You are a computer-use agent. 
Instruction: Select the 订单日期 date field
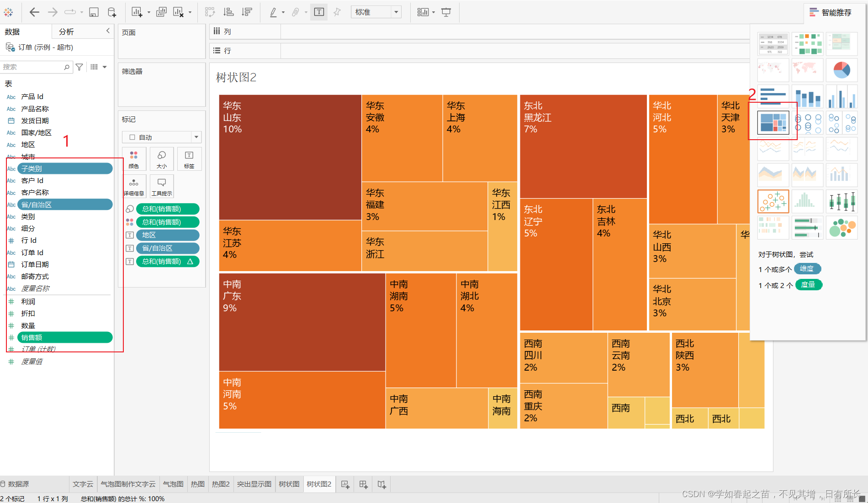35,264
